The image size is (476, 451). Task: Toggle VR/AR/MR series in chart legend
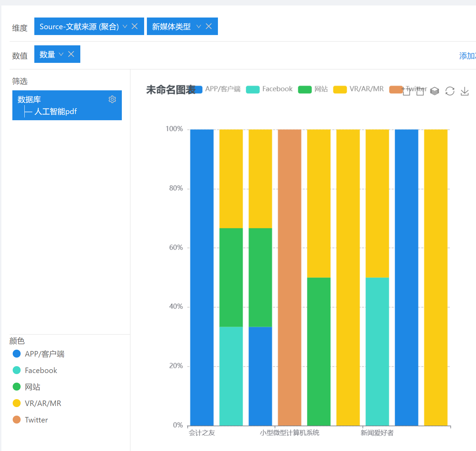(359, 89)
